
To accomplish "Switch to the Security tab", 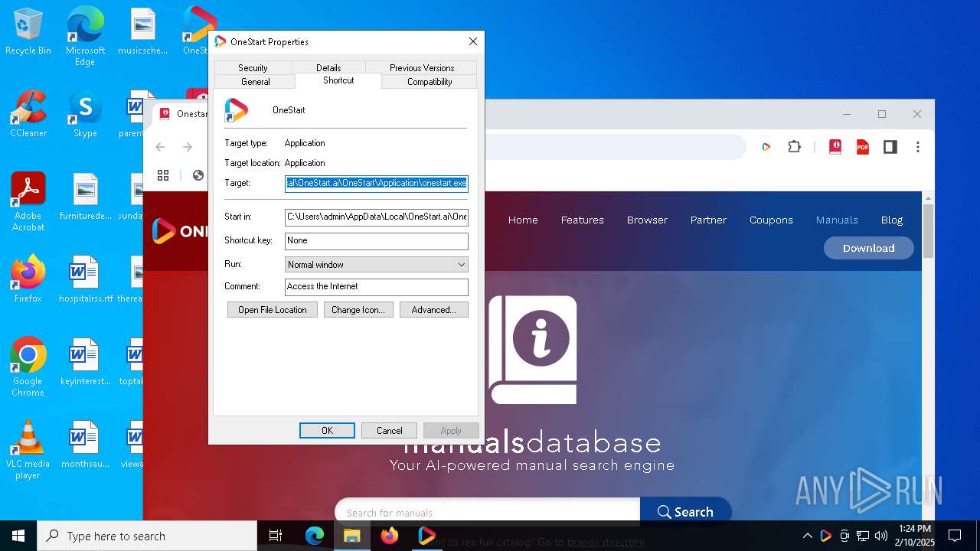I will coord(253,68).
